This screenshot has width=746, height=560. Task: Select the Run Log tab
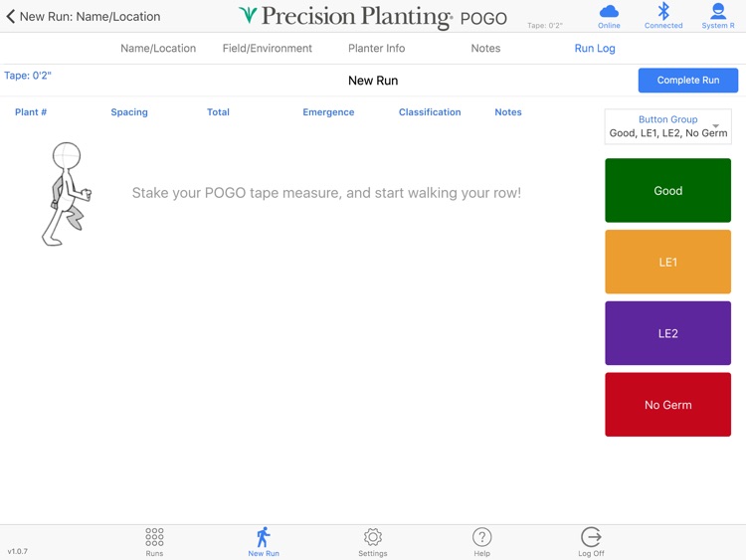pyautogui.click(x=595, y=48)
